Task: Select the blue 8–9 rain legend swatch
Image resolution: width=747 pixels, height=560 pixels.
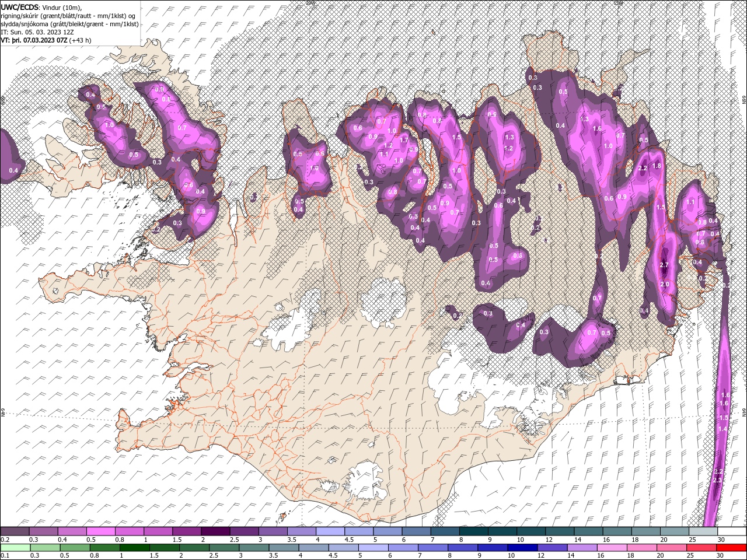Action: click(x=463, y=548)
